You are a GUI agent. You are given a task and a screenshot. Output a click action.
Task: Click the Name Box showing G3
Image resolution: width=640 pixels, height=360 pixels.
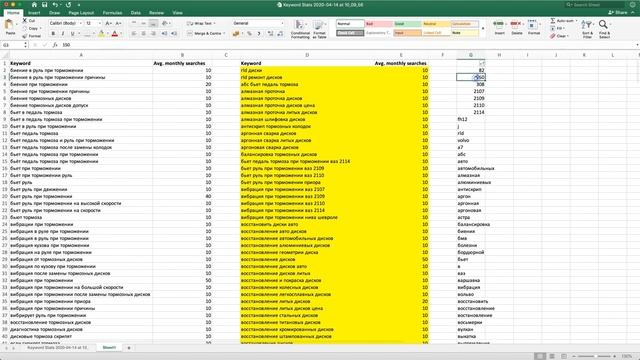pyautogui.click(x=14, y=45)
